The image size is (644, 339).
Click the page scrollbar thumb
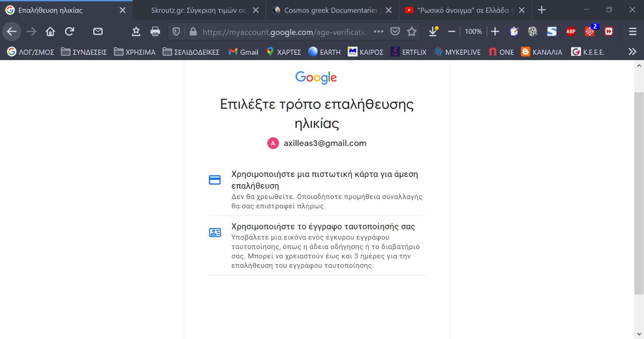[x=639, y=193]
